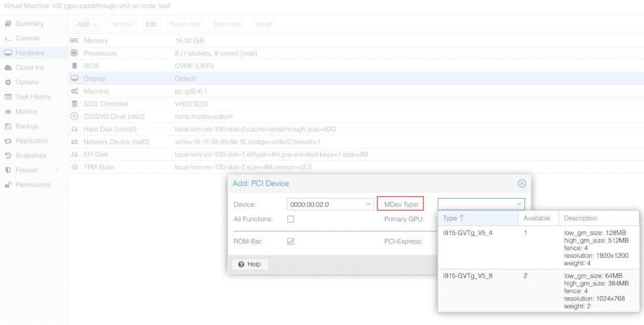644x325 pixels.
Task: Open the Device dropdown 0000:00:02.0
Action: (x=369, y=204)
